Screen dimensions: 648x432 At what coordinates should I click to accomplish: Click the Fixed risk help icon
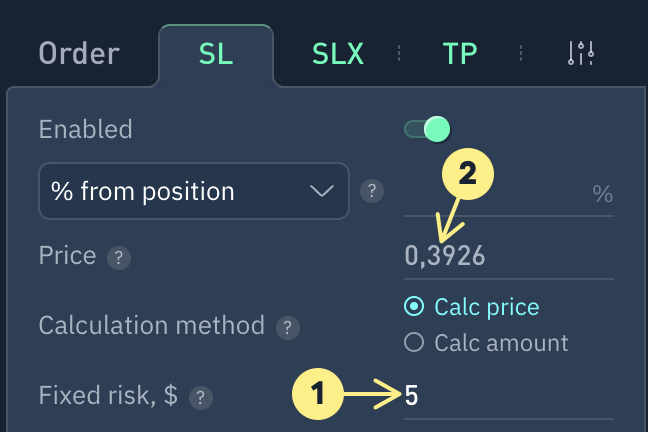coord(201,397)
